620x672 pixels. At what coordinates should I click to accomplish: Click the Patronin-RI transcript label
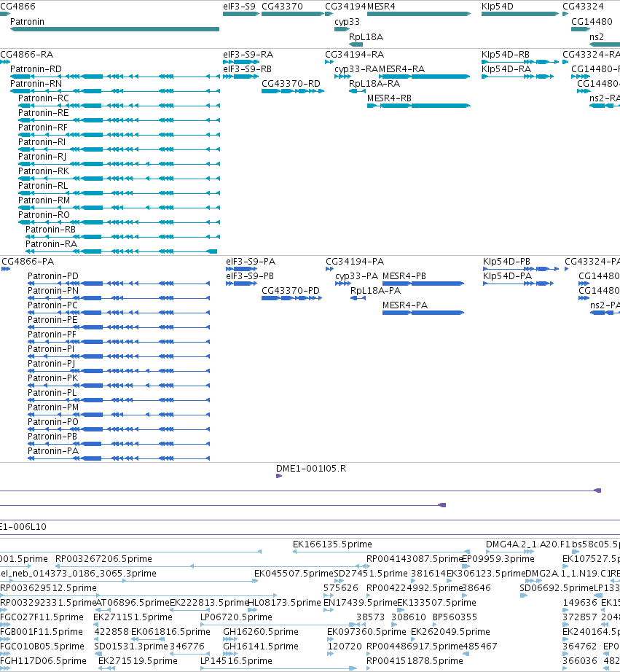[x=42, y=142]
